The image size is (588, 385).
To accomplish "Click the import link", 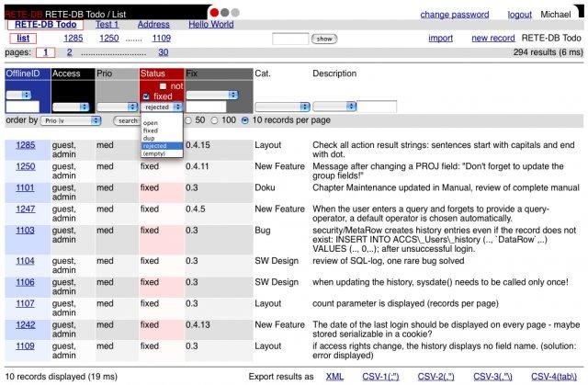I will (441, 38).
